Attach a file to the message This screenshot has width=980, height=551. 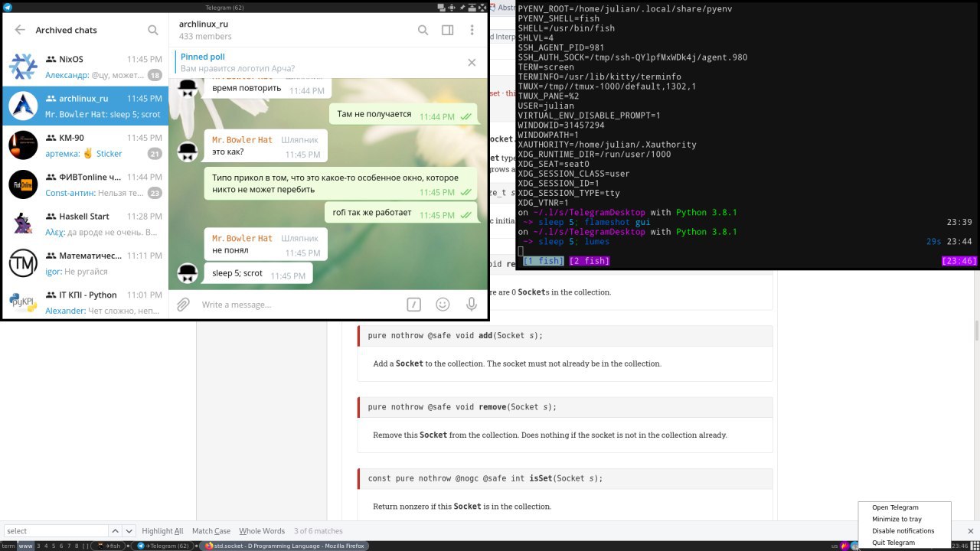coord(183,305)
